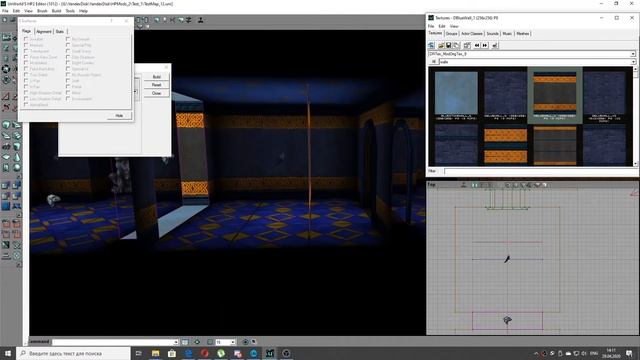The height and width of the screenshot is (360, 640).
Task: Open the texture package dropdown
Action: 633,54
